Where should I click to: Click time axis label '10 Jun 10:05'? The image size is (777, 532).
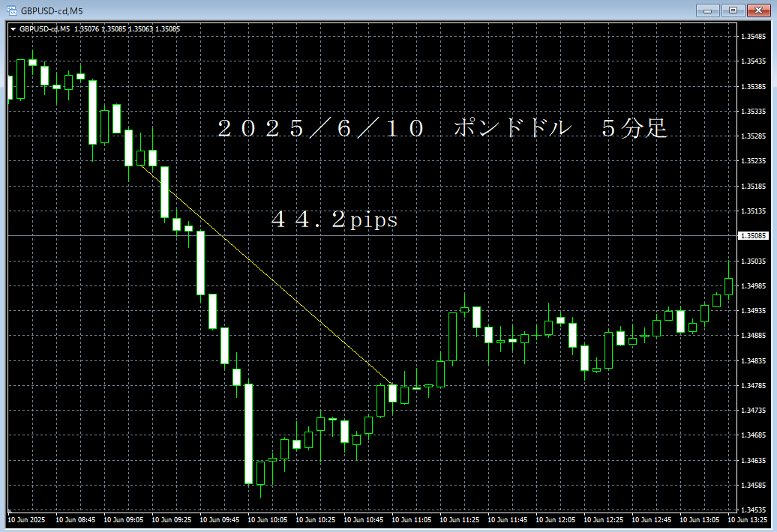pyautogui.click(x=268, y=520)
